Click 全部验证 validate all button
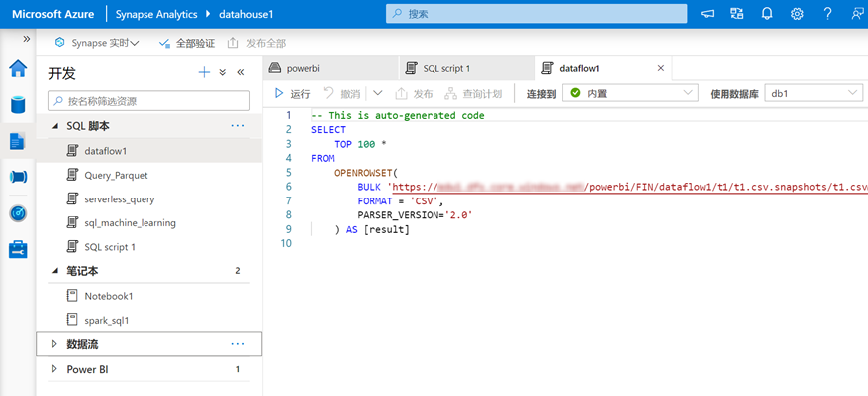Screen dimensions: 868x396 click(186, 43)
